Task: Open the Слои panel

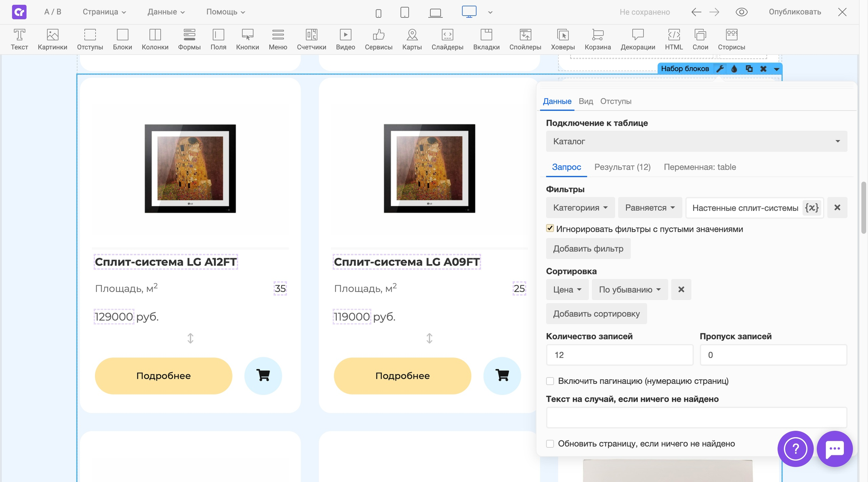Action: click(x=700, y=39)
